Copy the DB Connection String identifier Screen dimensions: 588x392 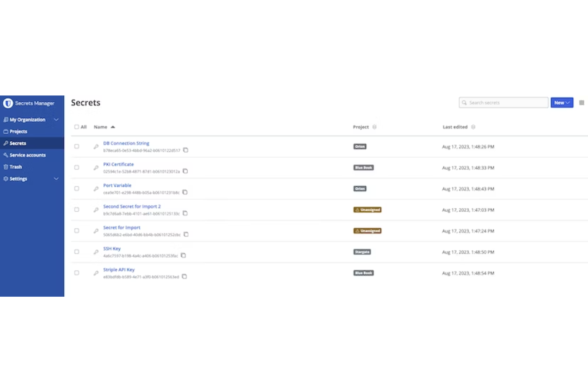[x=186, y=150]
